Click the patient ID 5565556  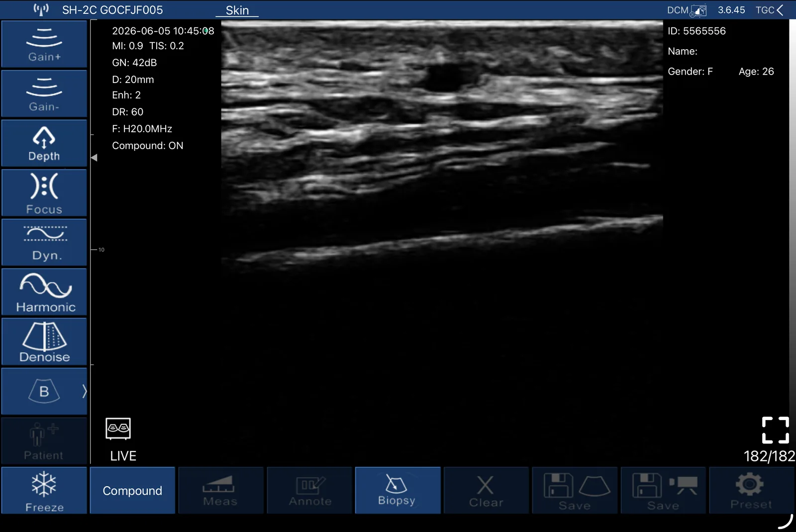click(x=696, y=31)
